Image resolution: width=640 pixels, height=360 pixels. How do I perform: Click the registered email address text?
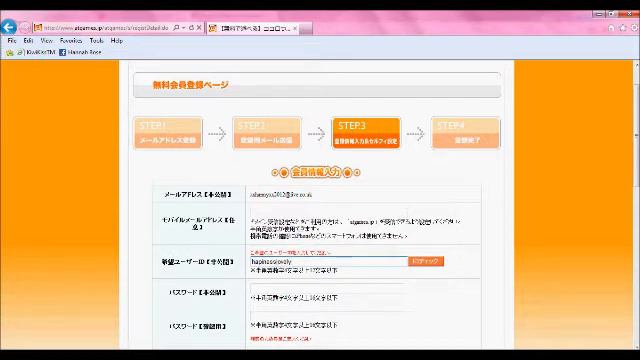tap(281, 195)
